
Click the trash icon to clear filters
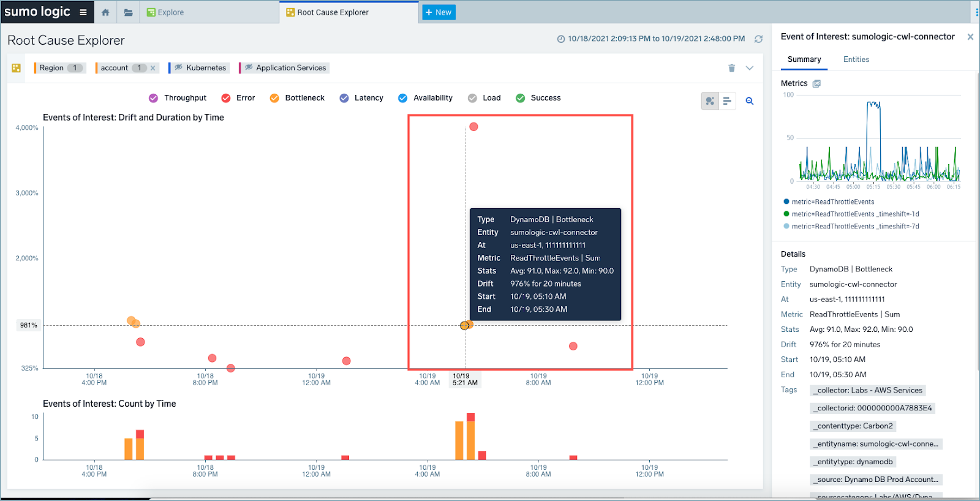731,68
